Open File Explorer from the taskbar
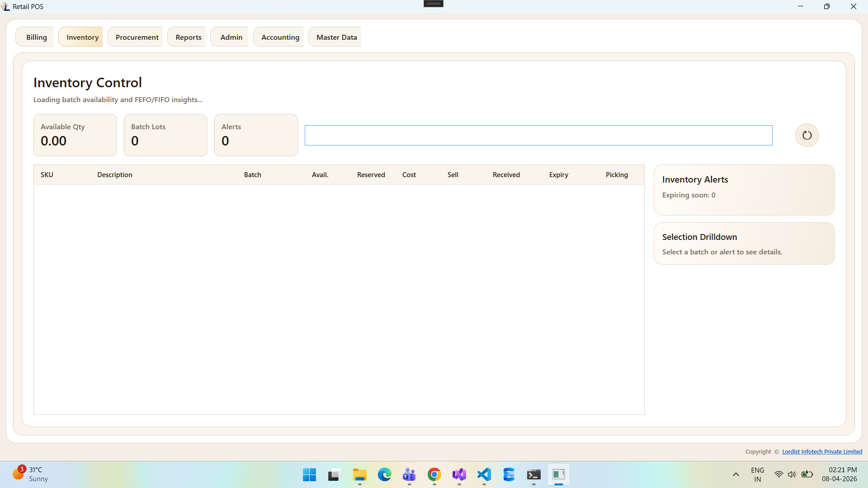 click(360, 474)
